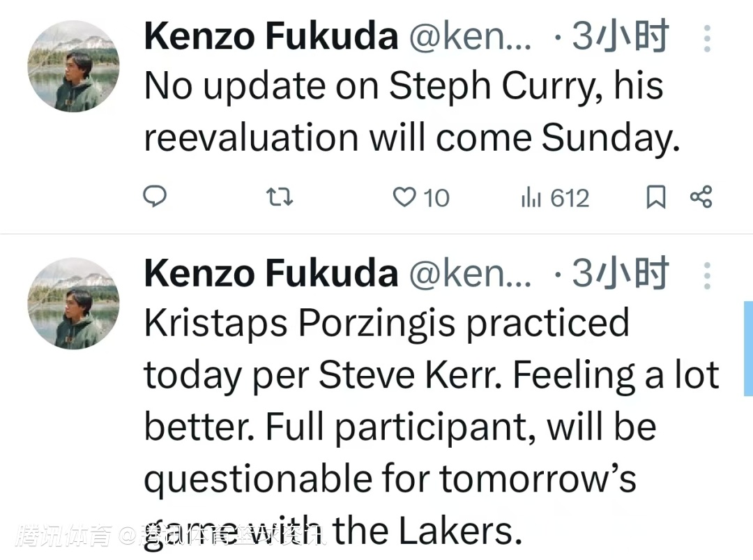Like the tweet with the heart icon
753x560 pixels.
click(404, 198)
